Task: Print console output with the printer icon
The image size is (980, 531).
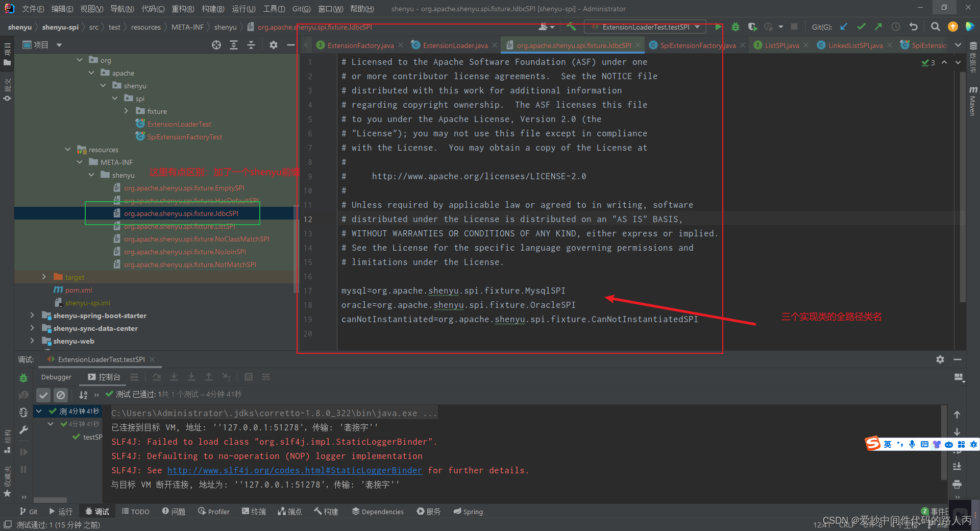Action: click(x=957, y=484)
